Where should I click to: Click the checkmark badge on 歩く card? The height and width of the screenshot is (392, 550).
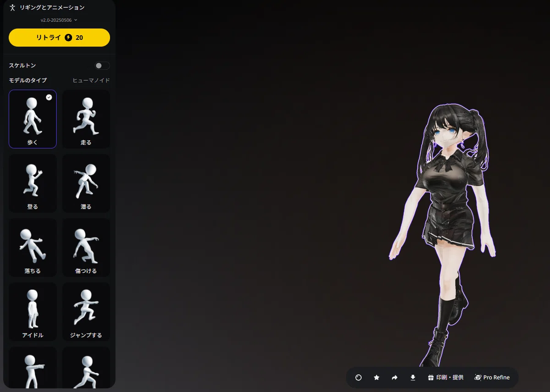pos(49,97)
